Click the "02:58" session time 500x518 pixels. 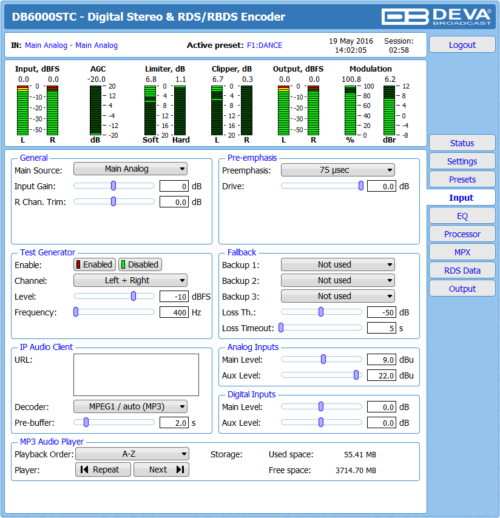(399, 50)
